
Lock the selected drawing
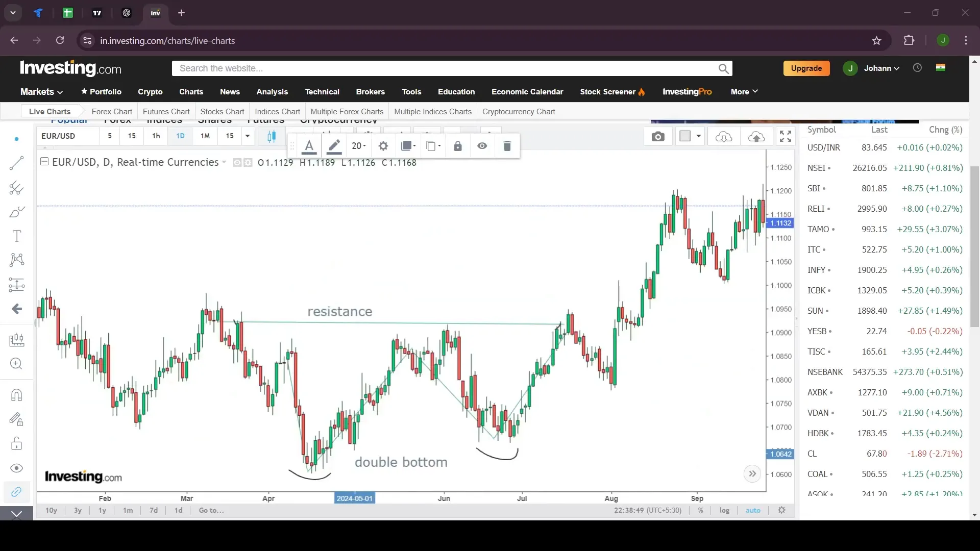[x=458, y=146]
